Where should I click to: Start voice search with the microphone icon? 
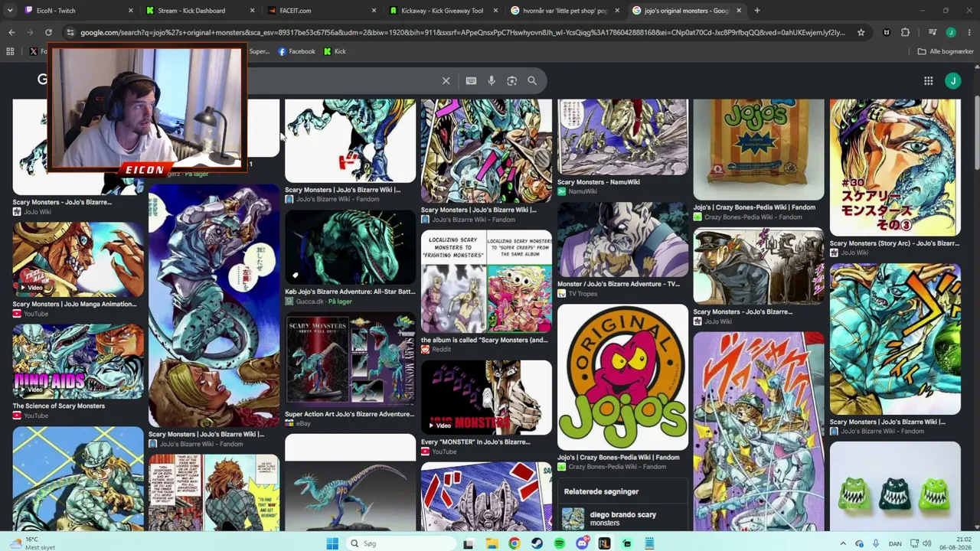point(492,80)
